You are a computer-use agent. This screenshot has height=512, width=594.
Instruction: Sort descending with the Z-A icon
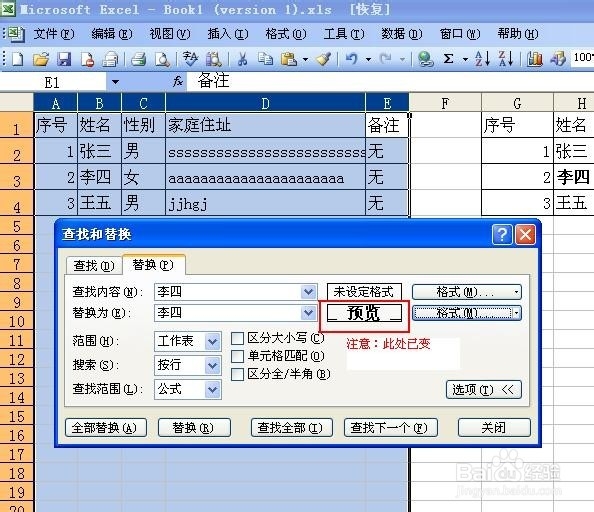(506, 59)
